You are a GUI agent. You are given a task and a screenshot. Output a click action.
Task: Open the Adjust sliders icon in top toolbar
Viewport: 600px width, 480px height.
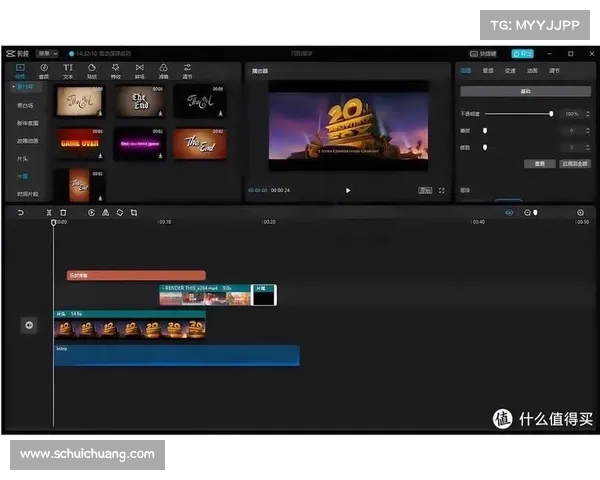187,68
